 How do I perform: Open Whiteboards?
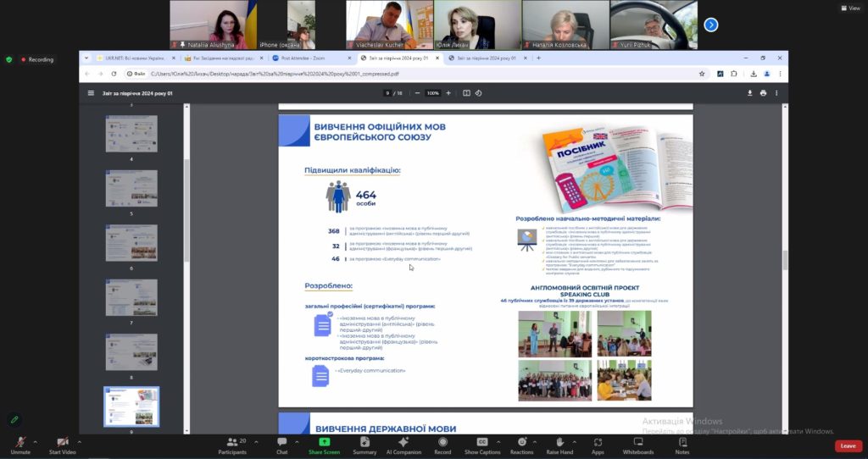coord(638,445)
